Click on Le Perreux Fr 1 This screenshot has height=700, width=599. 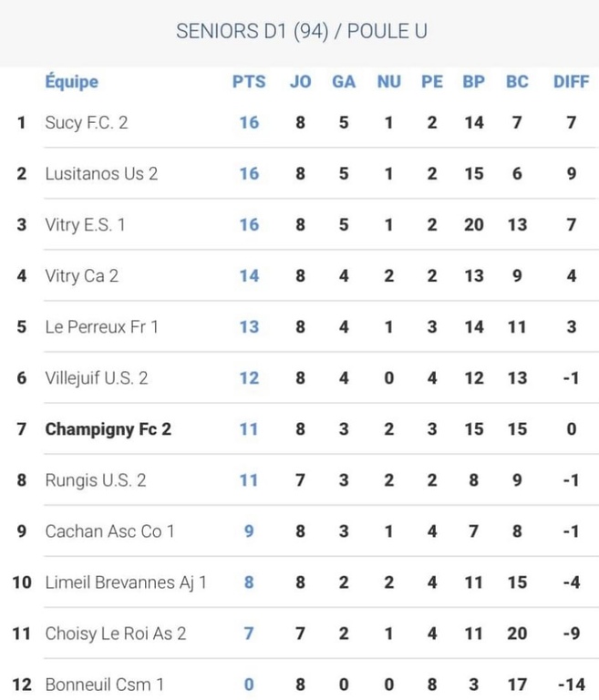tap(101, 326)
